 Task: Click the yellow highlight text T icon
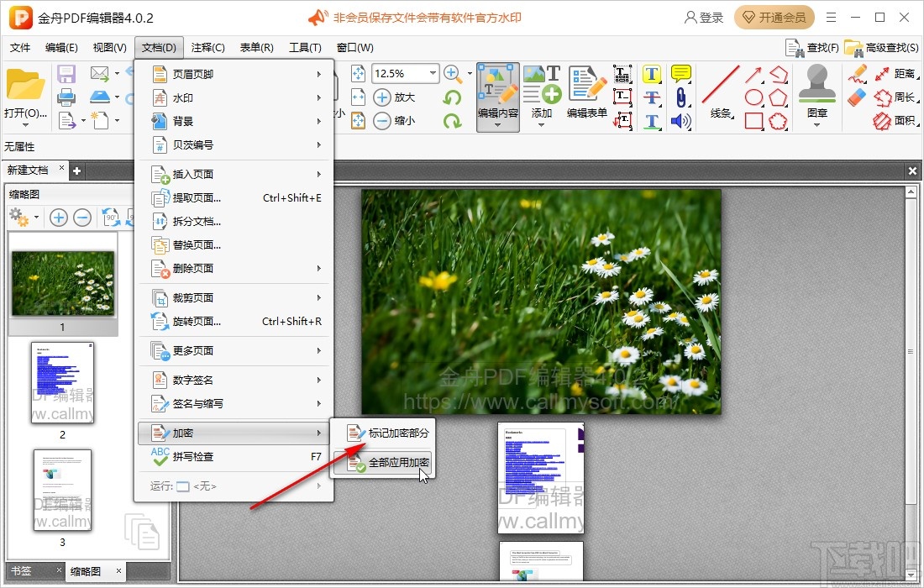651,74
